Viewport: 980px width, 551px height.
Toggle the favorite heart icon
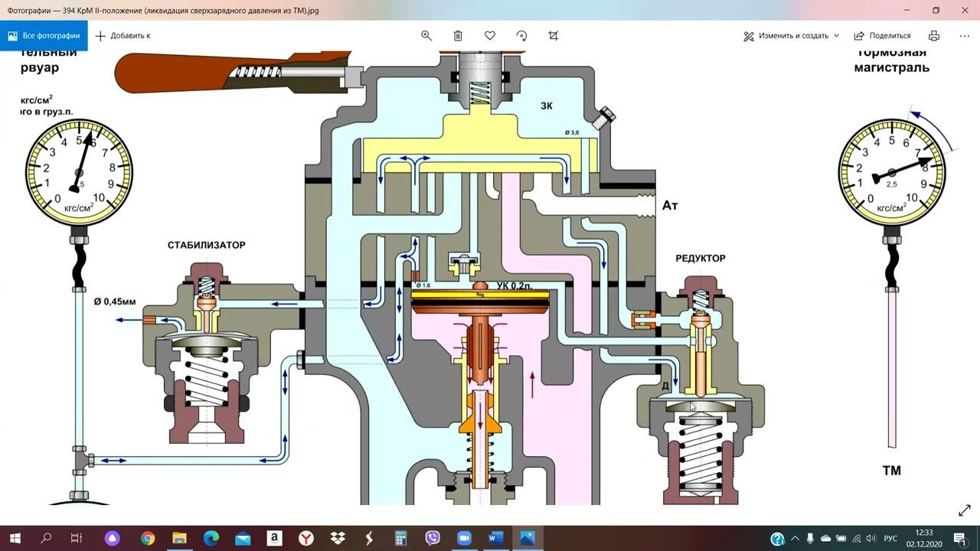point(490,36)
